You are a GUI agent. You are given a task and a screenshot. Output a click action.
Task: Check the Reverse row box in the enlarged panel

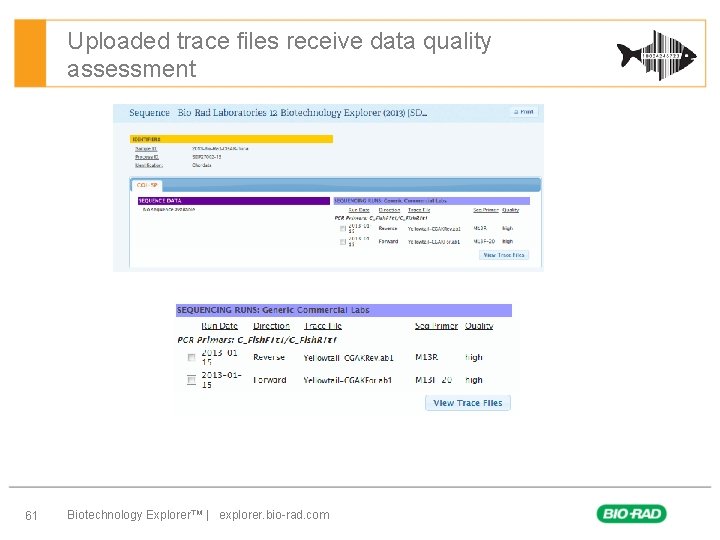click(191, 357)
